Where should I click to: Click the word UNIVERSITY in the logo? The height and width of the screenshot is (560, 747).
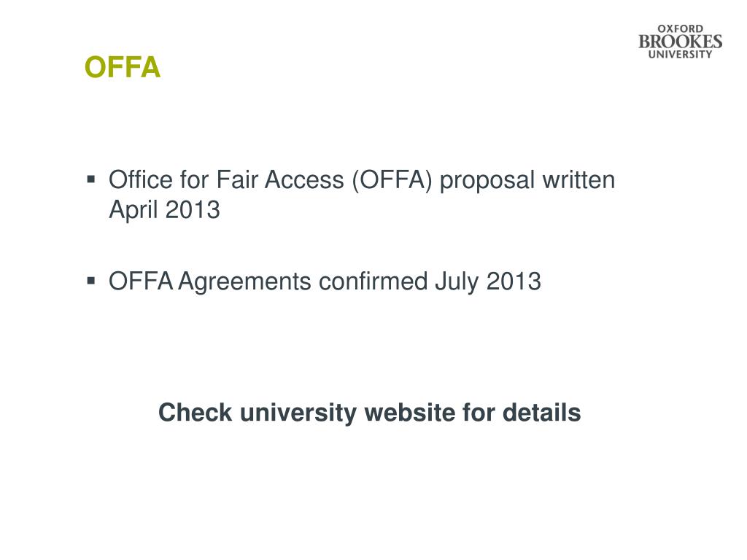pos(681,54)
